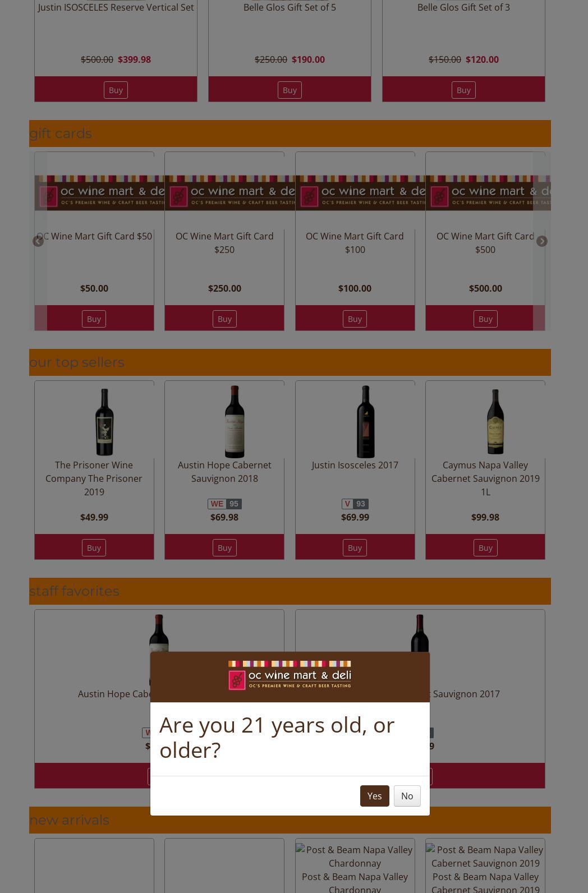Click the Justin Isosceles 2017 bottle thumbnail
Image resolution: width=588 pixels, height=893 pixels.
[x=365, y=422]
